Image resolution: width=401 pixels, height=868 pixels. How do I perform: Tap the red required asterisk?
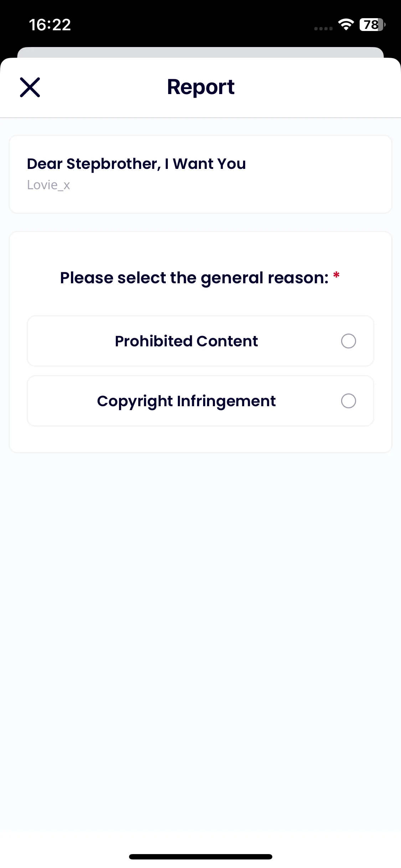336,275
